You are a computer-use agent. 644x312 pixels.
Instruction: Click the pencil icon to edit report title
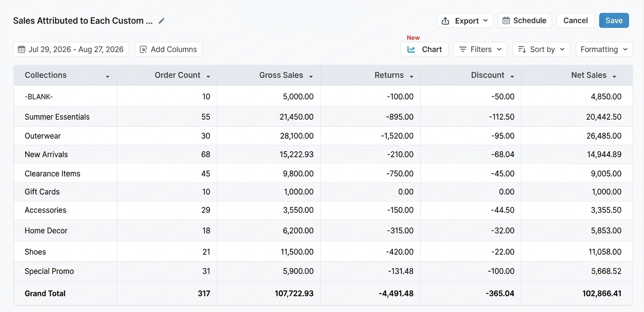point(162,21)
